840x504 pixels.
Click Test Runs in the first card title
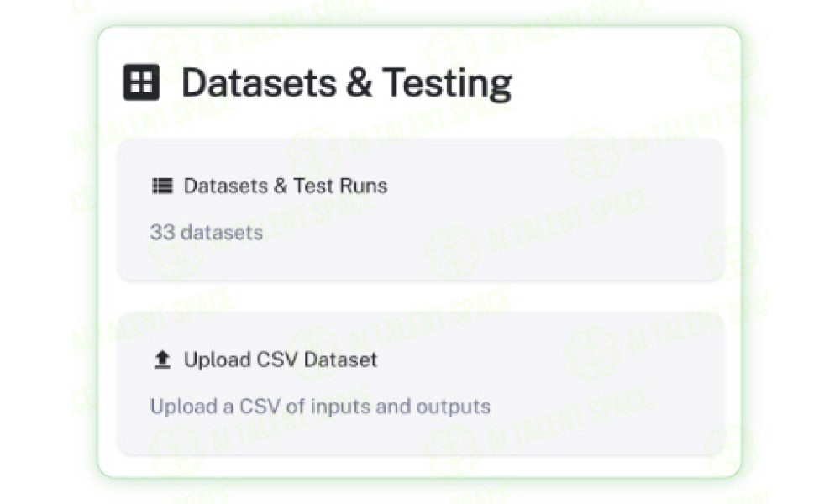[x=340, y=186]
